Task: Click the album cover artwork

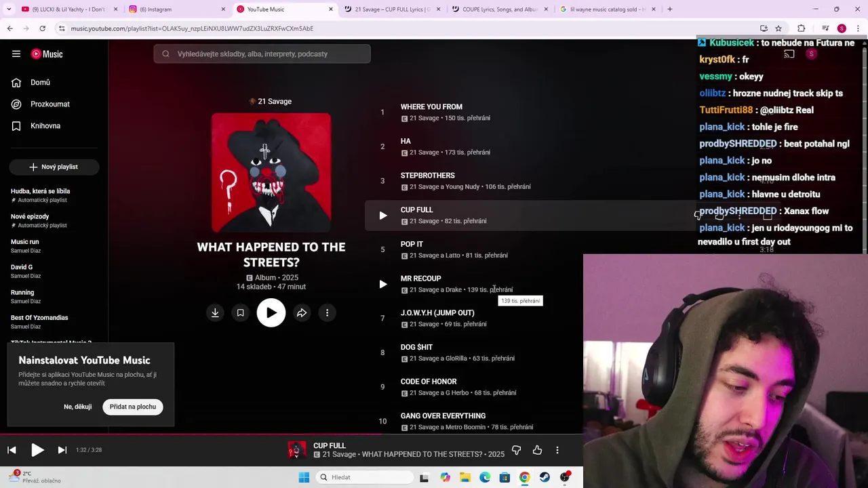Action: [271, 173]
